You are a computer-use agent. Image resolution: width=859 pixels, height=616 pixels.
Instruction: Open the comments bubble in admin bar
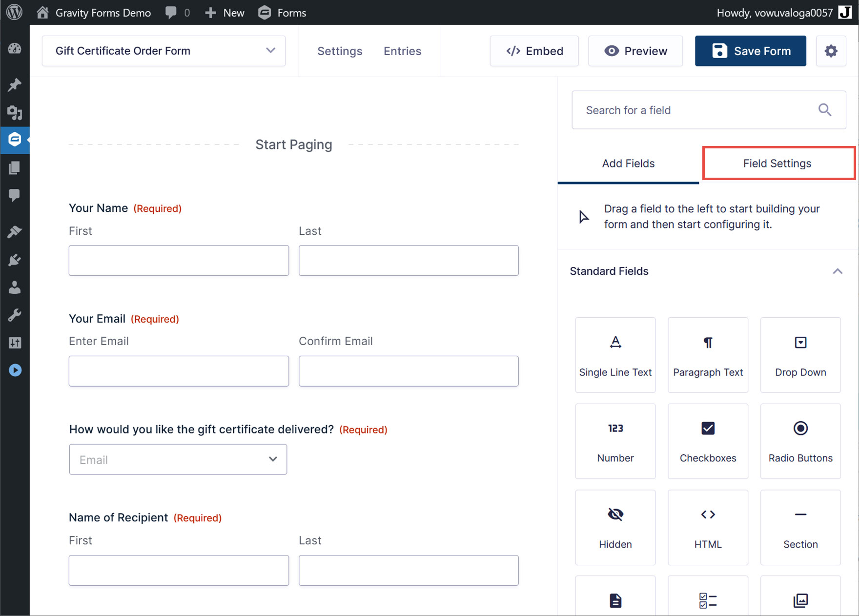[178, 13]
